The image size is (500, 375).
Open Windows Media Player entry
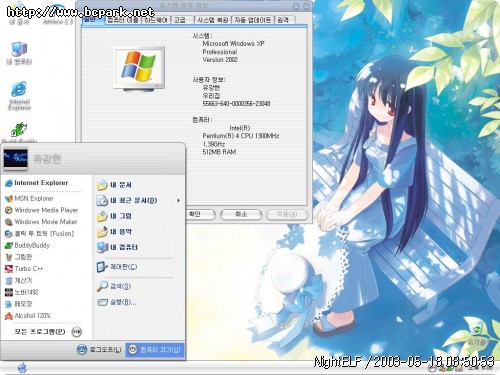point(42,210)
